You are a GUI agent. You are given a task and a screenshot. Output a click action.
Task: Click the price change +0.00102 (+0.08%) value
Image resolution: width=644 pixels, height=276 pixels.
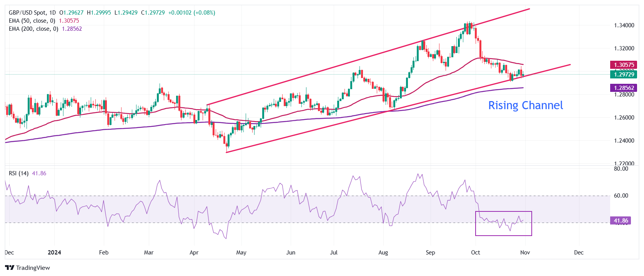(191, 13)
